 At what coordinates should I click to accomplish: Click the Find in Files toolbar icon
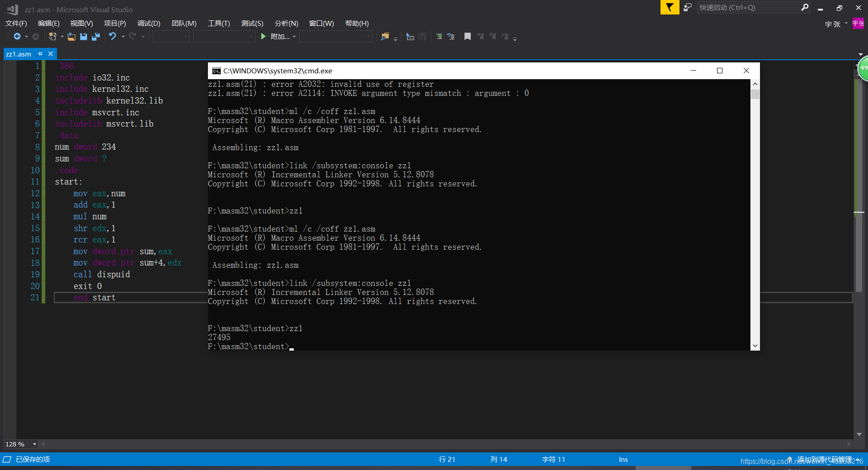coord(385,37)
